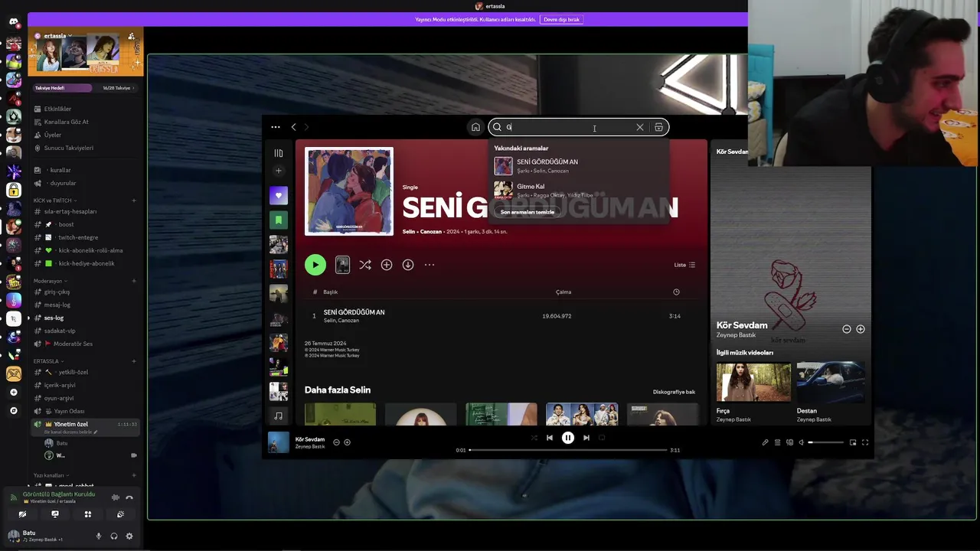Change view using the Liste dropdown
Viewport: 980px width, 551px height.
point(684,265)
